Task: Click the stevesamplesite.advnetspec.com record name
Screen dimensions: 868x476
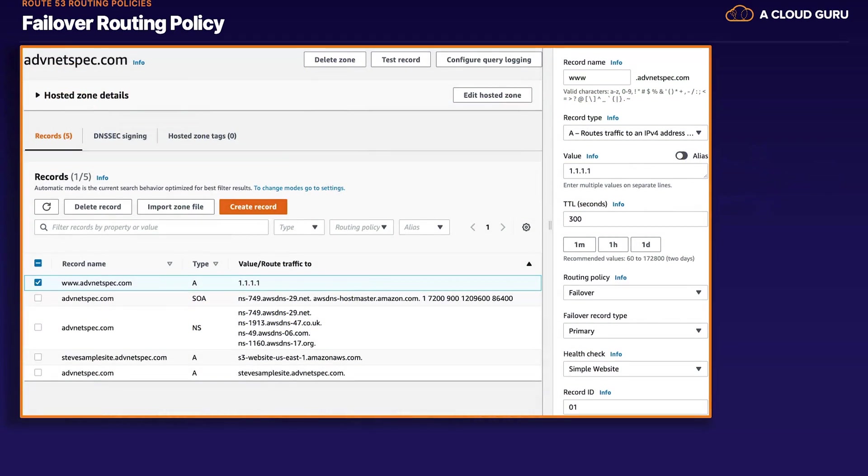Action: click(x=114, y=357)
